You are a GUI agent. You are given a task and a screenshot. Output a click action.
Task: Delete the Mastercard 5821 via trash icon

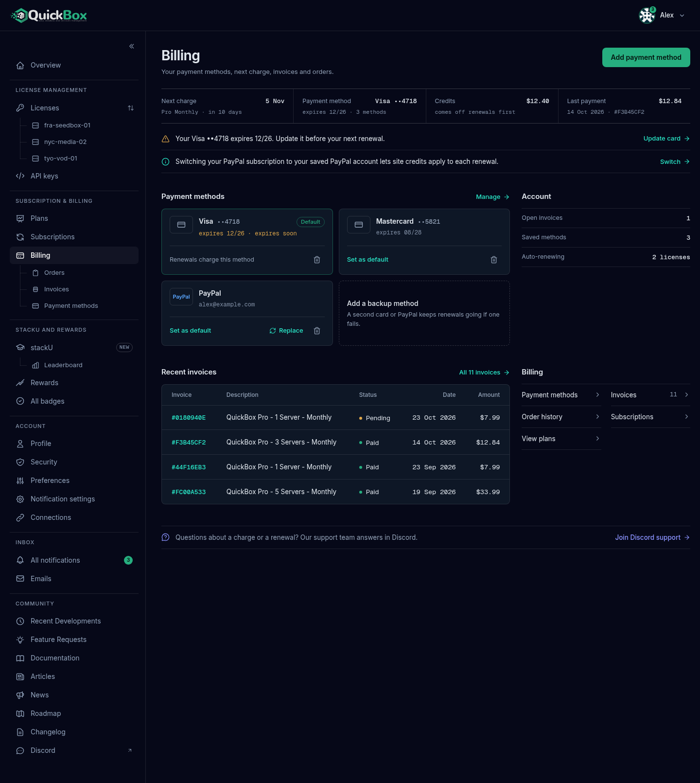click(494, 260)
